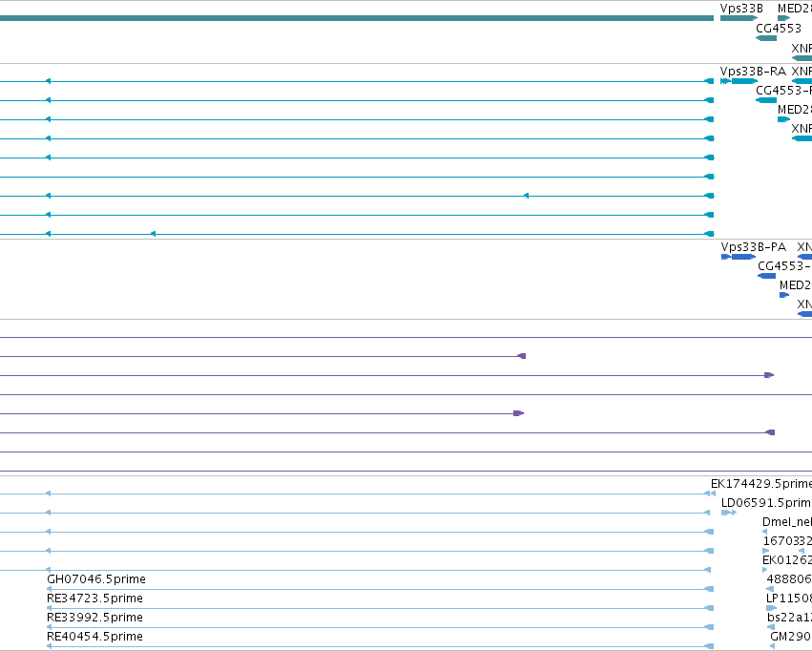Image resolution: width=812 pixels, height=651 pixels.
Task: Click the EK01262 EST label
Action: [x=787, y=560]
